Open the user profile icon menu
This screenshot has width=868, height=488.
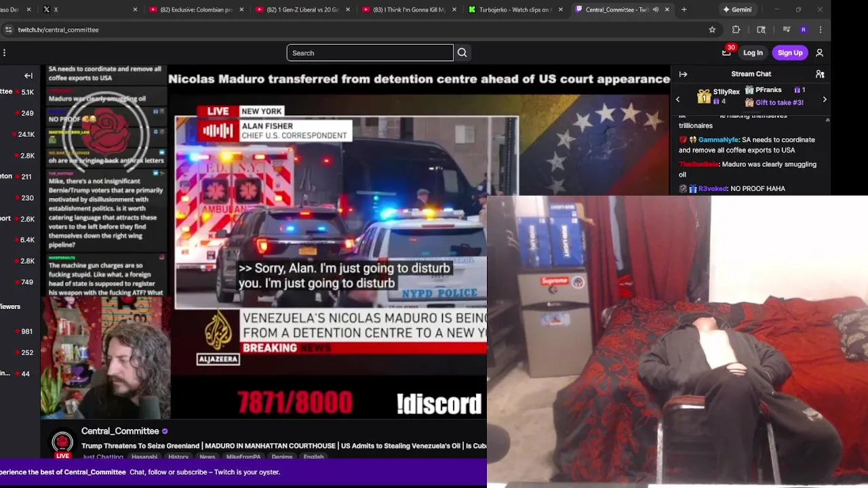click(x=819, y=53)
